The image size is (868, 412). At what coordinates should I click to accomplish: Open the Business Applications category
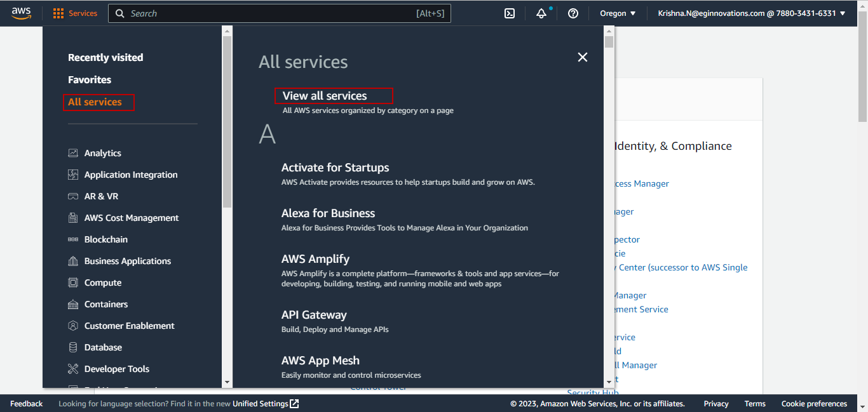coord(128,261)
